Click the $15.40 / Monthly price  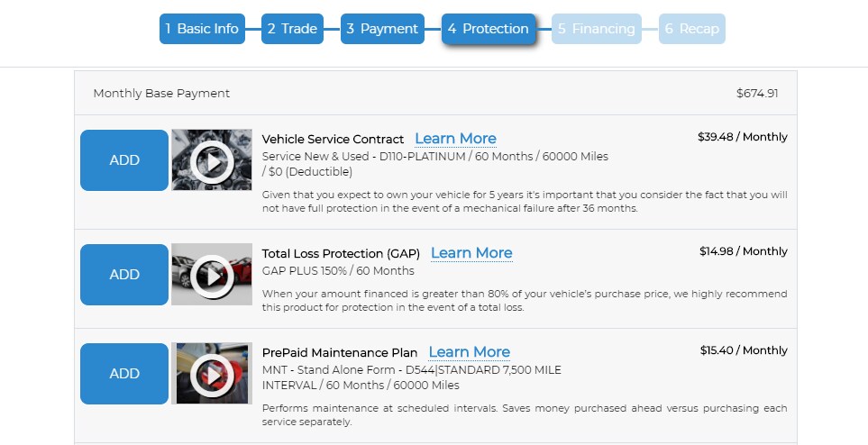click(x=744, y=350)
